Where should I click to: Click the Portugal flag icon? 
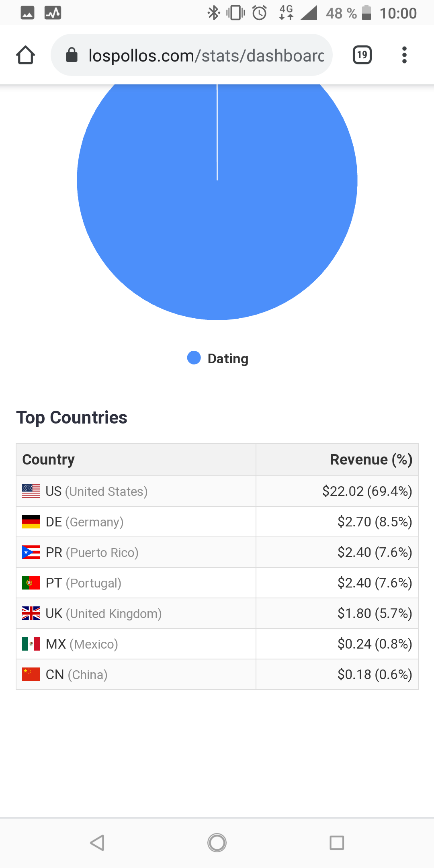click(x=31, y=583)
